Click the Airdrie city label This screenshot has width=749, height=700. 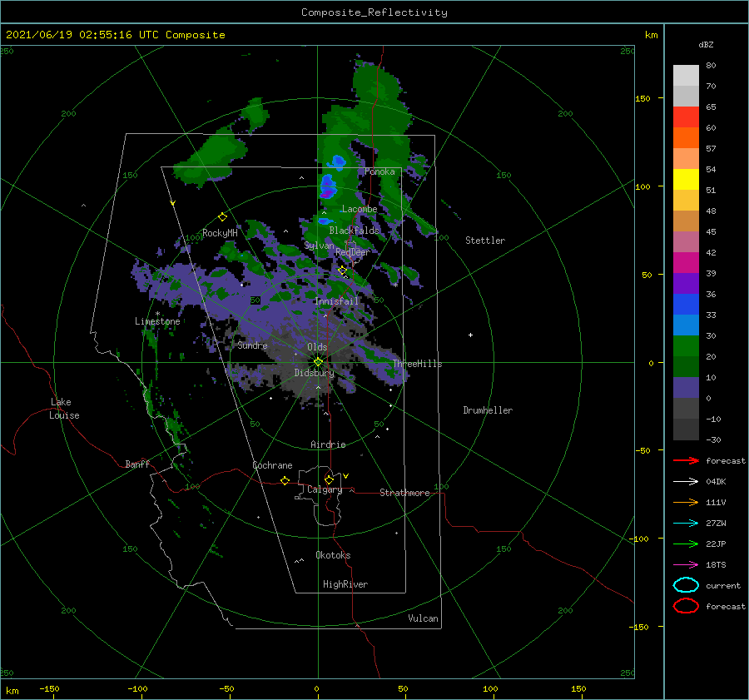(328, 444)
